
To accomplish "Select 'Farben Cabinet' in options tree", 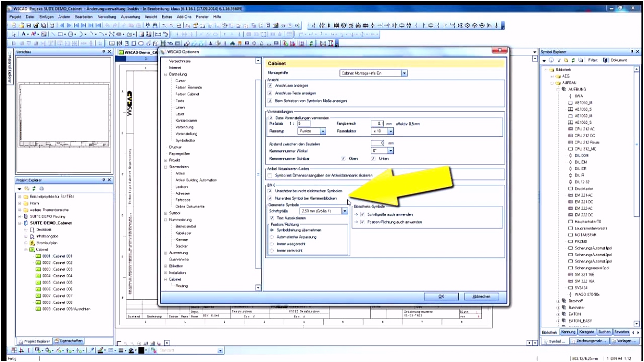I will click(187, 94).
